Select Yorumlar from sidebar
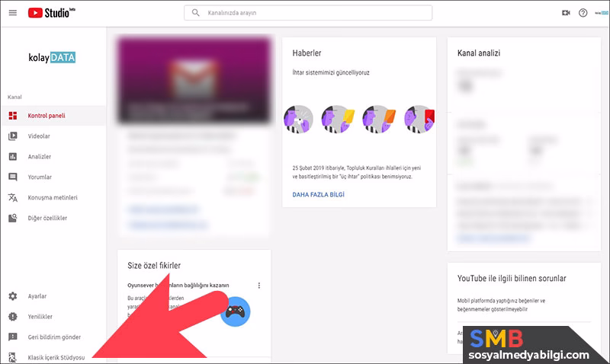This screenshot has width=610, height=364. 40,177
